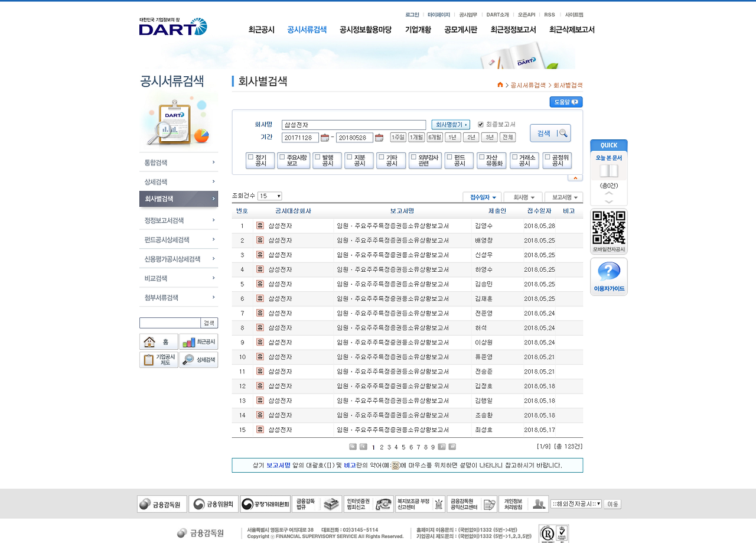Sort results by 회사명
The width and height of the screenshot is (756, 543).
pyautogui.click(x=523, y=197)
